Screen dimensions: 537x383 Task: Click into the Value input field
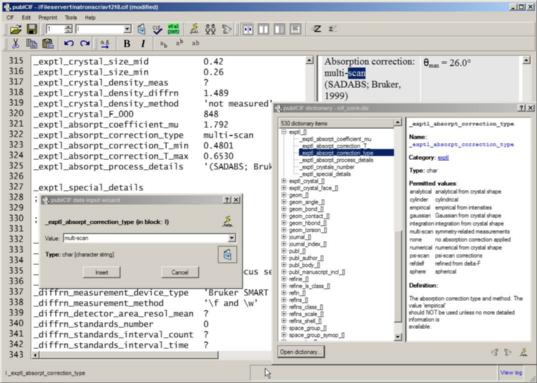[x=146, y=238]
